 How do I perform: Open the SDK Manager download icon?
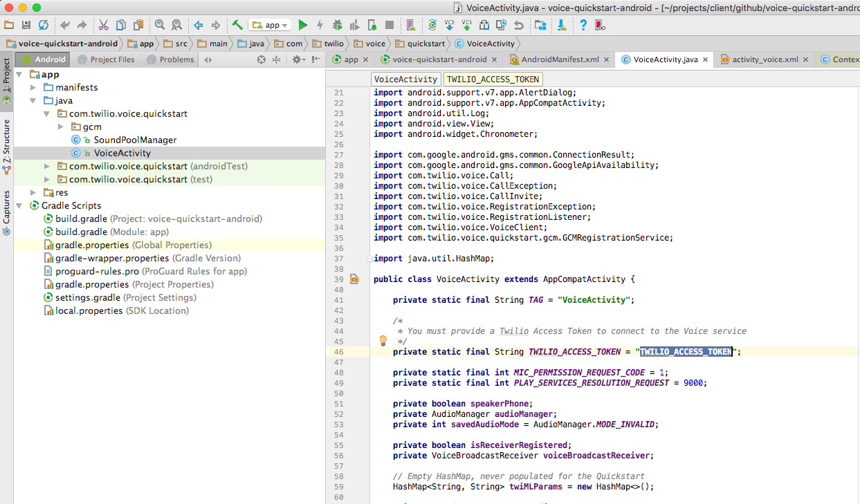point(562,25)
